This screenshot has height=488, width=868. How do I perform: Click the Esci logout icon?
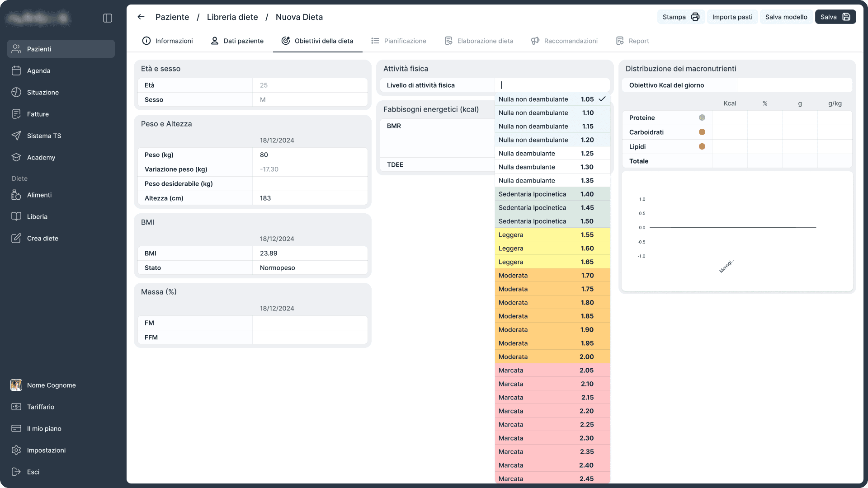coord(16,472)
